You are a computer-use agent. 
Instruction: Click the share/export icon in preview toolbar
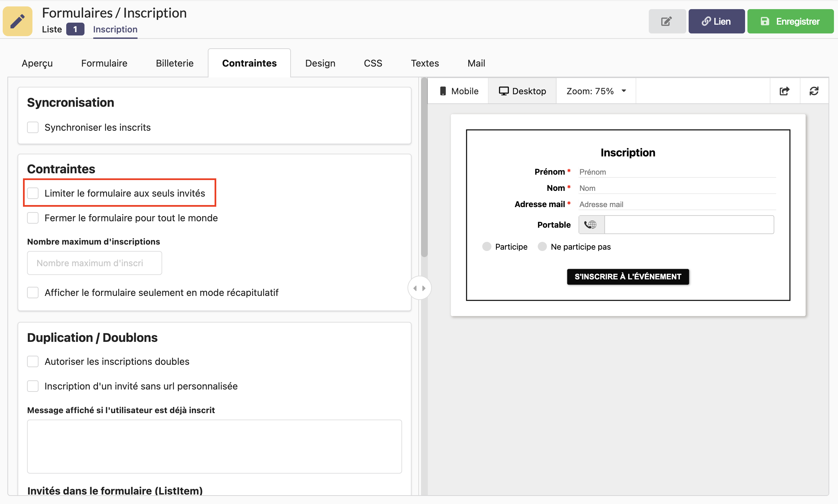[x=784, y=91]
